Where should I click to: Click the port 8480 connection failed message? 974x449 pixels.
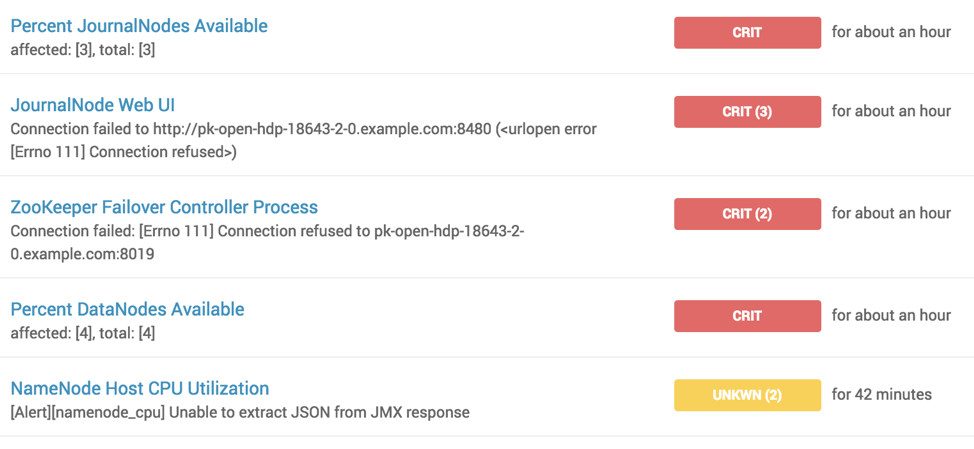[x=304, y=140]
